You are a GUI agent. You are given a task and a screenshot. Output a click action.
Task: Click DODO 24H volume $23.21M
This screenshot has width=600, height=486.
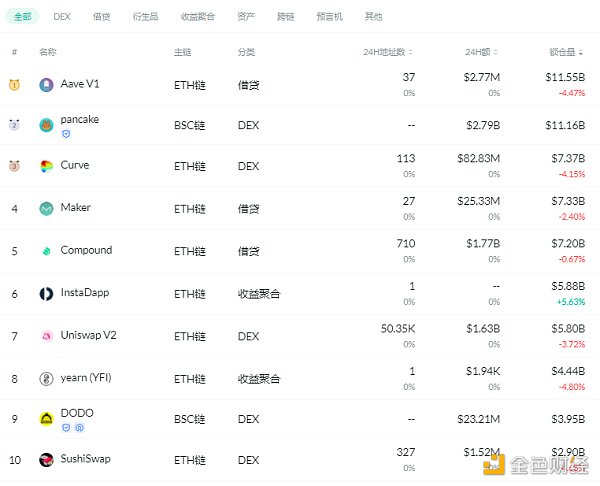(478, 419)
